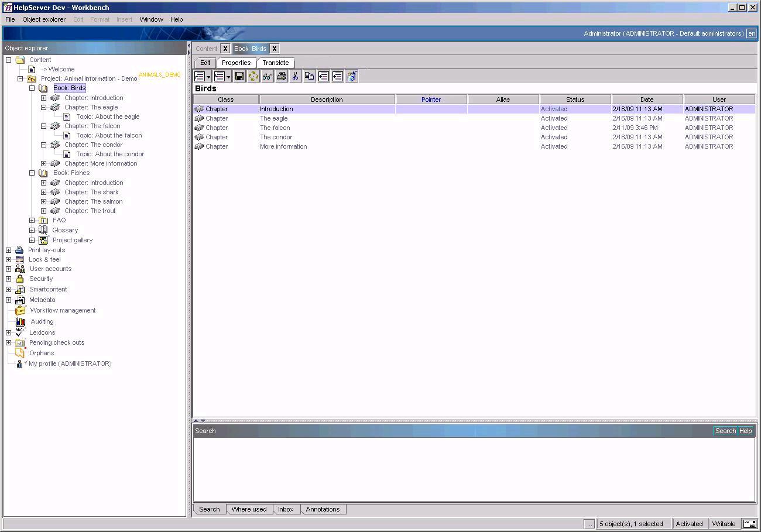
Task: Click the Lexicons ABC icon
Action: (x=20, y=332)
